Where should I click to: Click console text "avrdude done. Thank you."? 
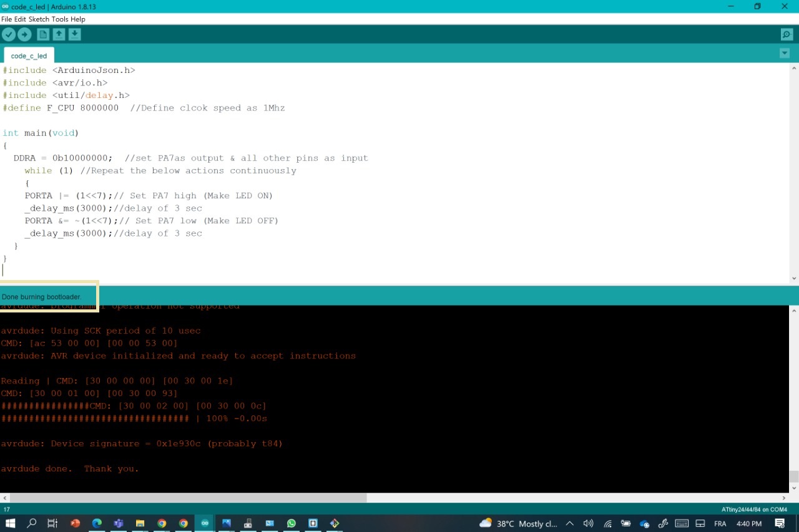coord(70,468)
